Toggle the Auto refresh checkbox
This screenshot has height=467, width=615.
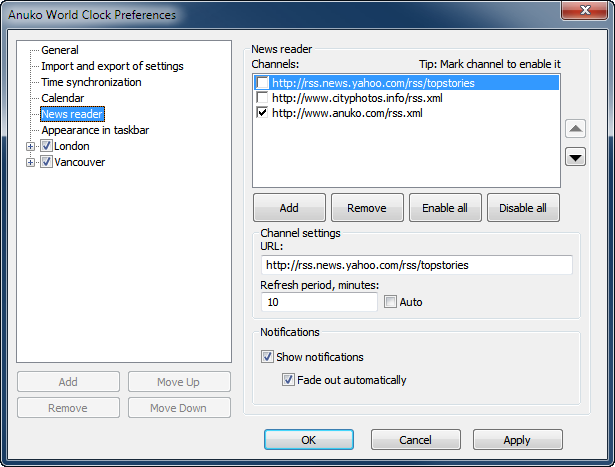click(391, 302)
